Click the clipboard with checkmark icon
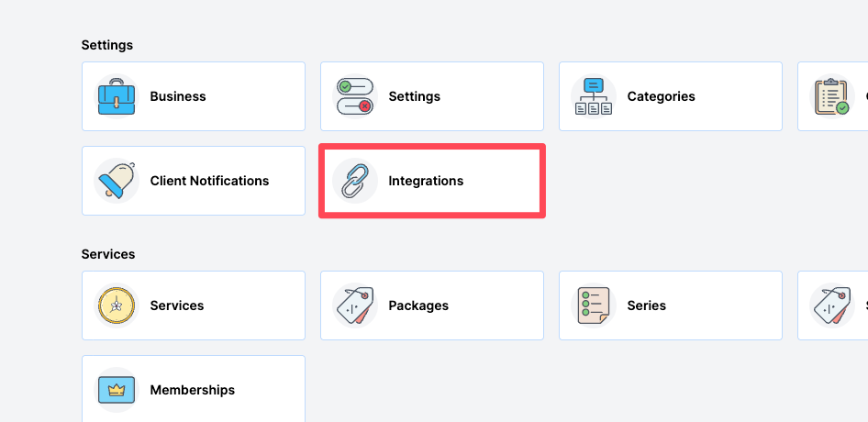The image size is (868, 422). click(831, 96)
